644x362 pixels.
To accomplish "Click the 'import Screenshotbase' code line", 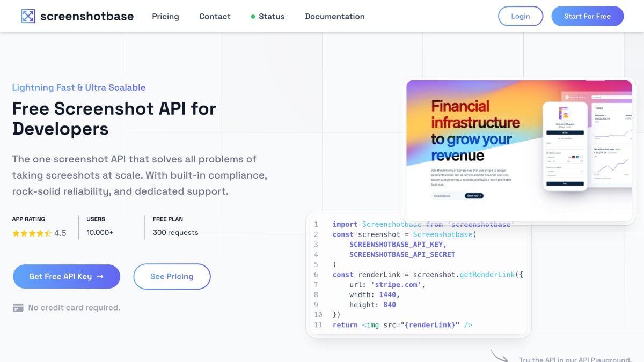I will click(423, 224).
